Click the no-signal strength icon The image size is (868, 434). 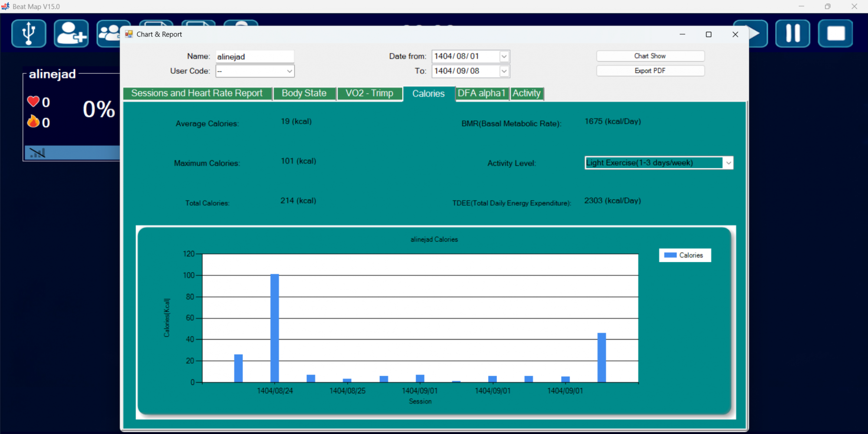pyautogui.click(x=37, y=153)
